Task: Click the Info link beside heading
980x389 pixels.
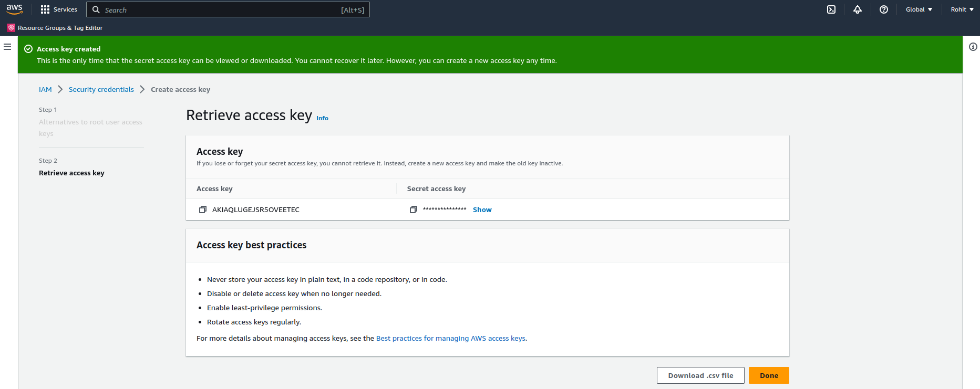Action: pyautogui.click(x=322, y=118)
